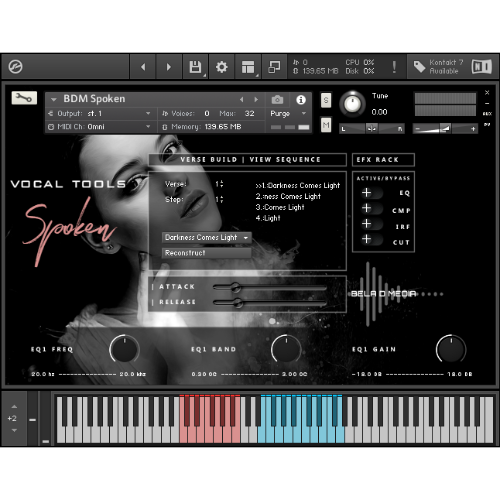Load the next instrument with the header right arrow
500x500 pixels.
[x=169, y=67]
